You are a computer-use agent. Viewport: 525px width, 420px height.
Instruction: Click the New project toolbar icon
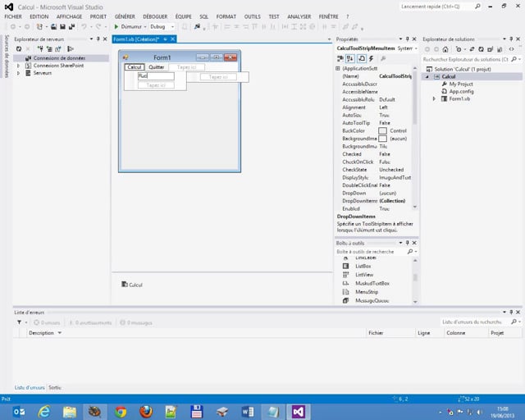pos(39,26)
